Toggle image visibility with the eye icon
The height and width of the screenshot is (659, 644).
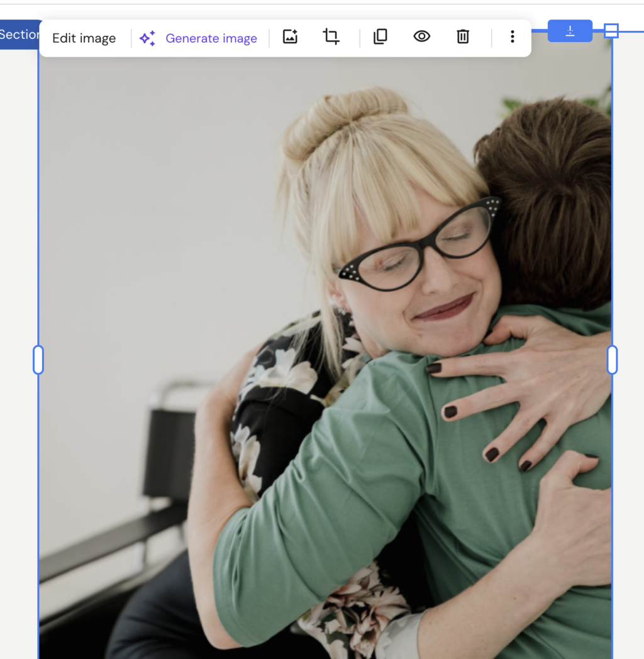pos(421,36)
